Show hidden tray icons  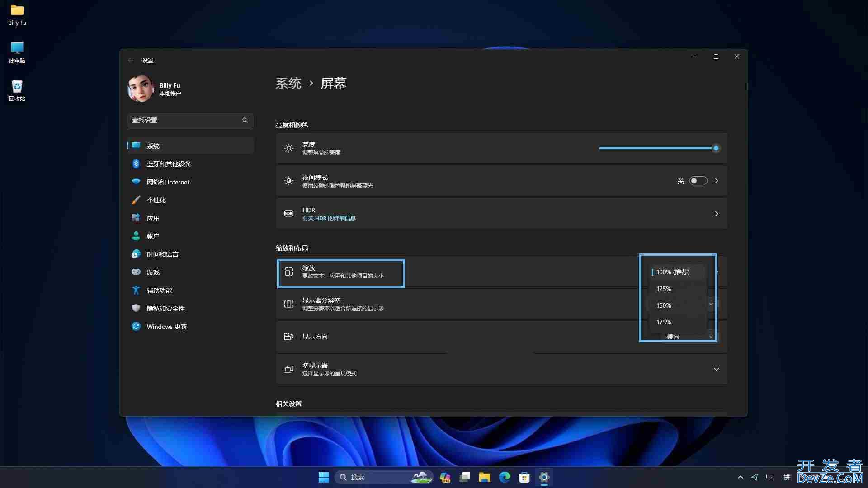[x=740, y=477]
